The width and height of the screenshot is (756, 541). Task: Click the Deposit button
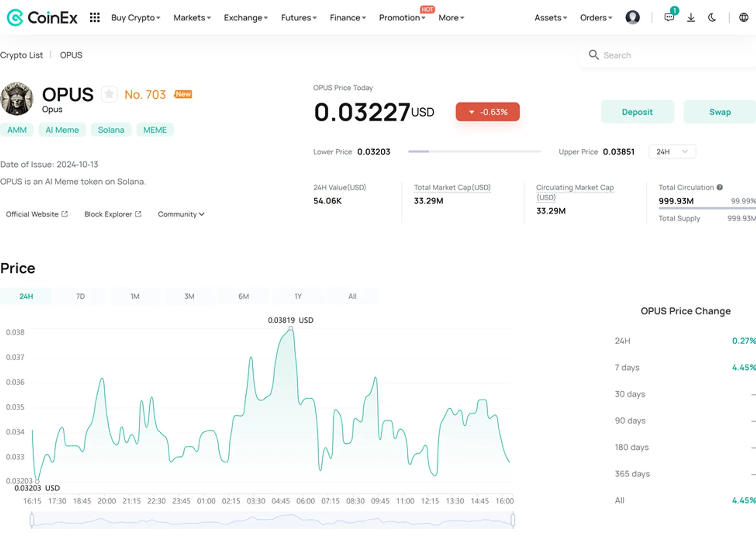pyautogui.click(x=637, y=112)
